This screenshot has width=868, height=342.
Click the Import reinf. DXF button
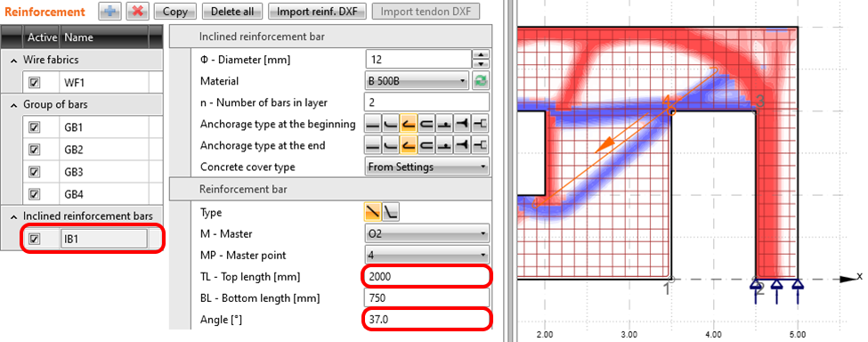point(318,11)
